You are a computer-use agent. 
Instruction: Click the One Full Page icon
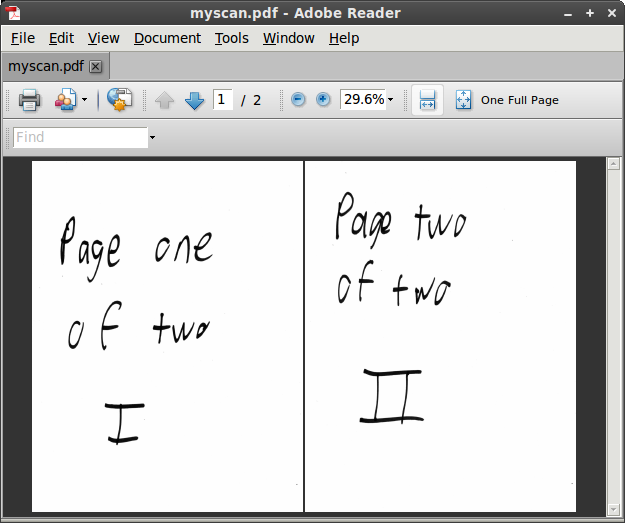point(463,100)
